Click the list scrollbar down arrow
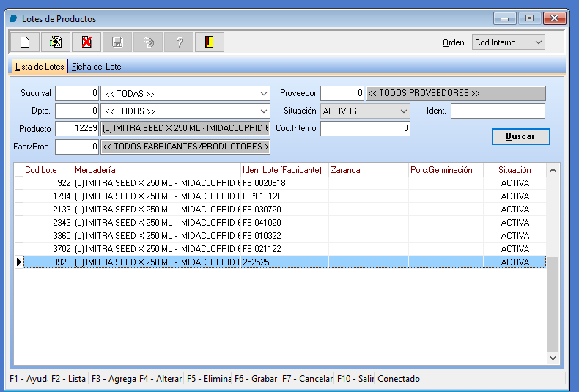579x392 pixels. [x=553, y=358]
